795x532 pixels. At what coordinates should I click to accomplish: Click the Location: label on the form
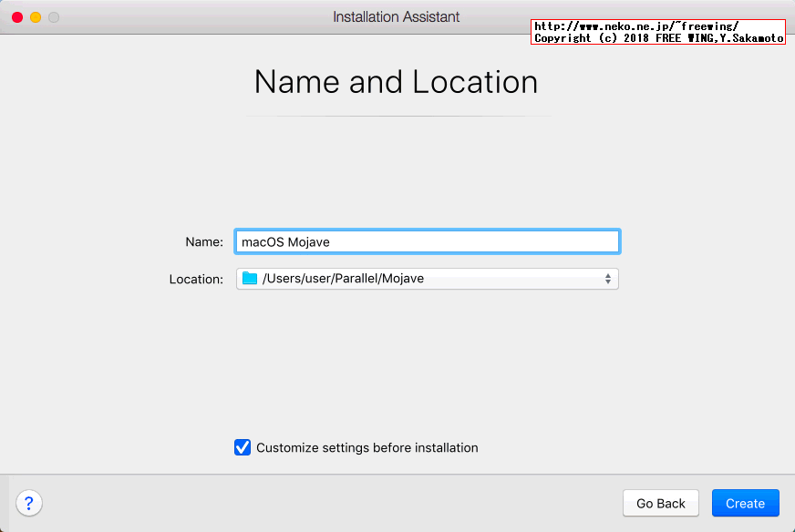click(195, 279)
